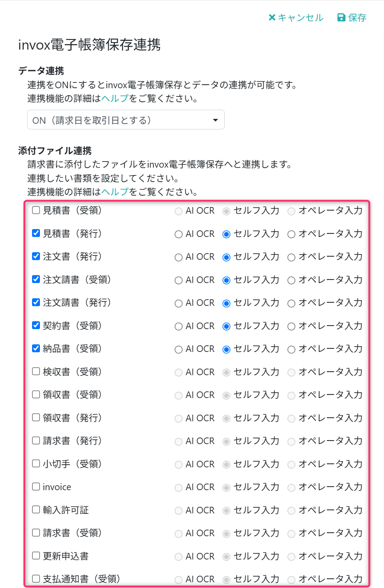Select オペレータ入力 for 納品書（受領）
The height and width of the screenshot is (588, 384).
[x=291, y=349]
